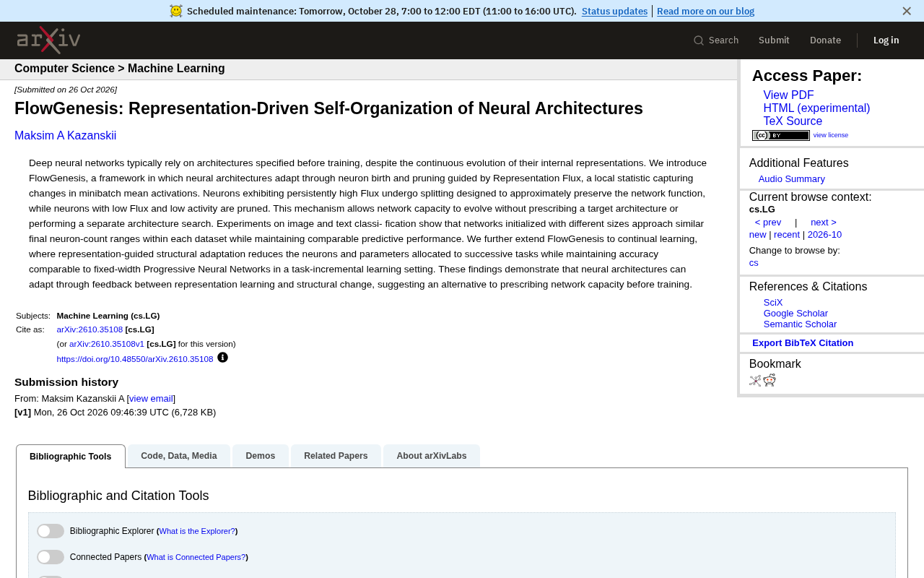This screenshot has height=578, width=924.
Task: Open HTML (experimental) version
Action: pyautogui.click(x=816, y=108)
